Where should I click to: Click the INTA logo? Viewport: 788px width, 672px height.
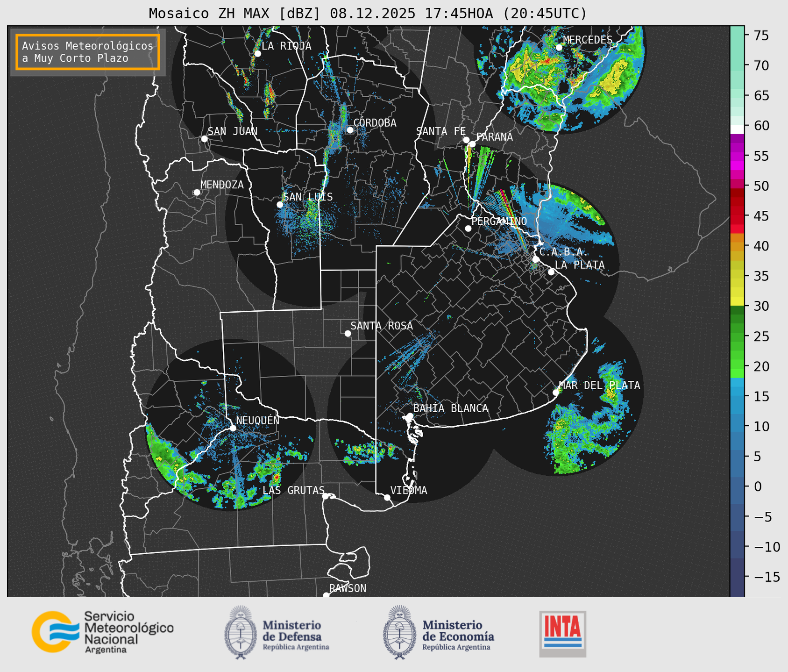(562, 634)
